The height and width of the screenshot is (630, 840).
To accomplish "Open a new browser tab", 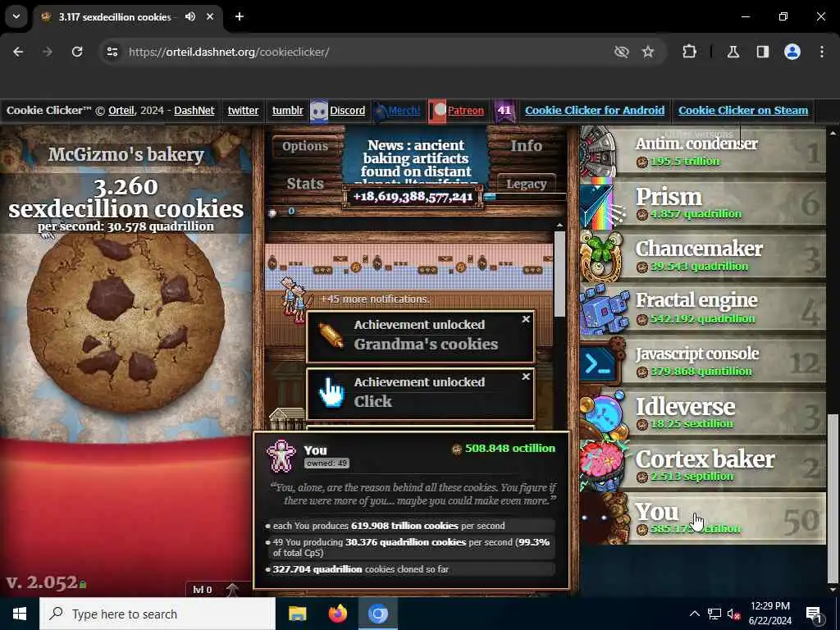I will point(240,16).
